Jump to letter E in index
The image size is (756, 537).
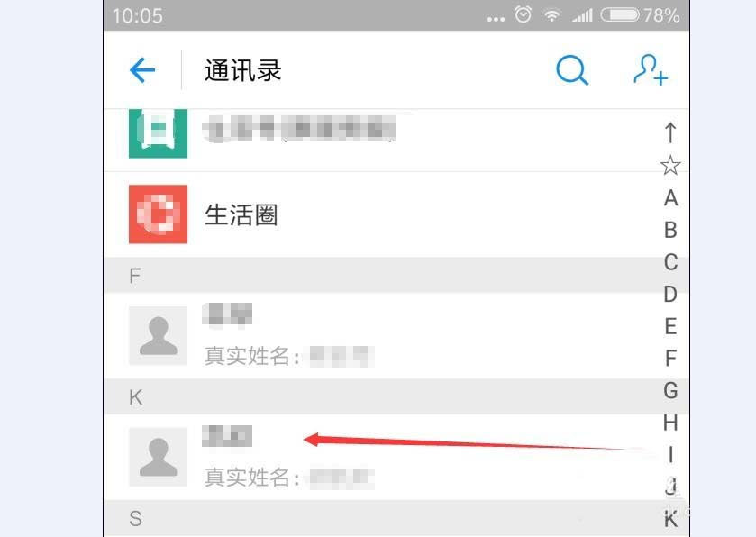[670, 326]
